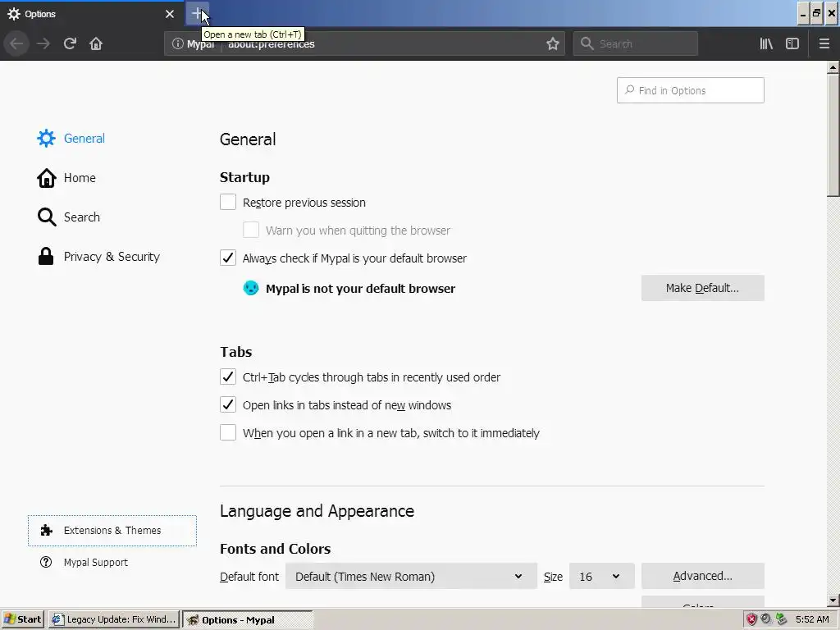Image resolution: width=840 pixels, height=630 pixels.
Task: Click the Home house icon in sidebar
Action: 47,178
